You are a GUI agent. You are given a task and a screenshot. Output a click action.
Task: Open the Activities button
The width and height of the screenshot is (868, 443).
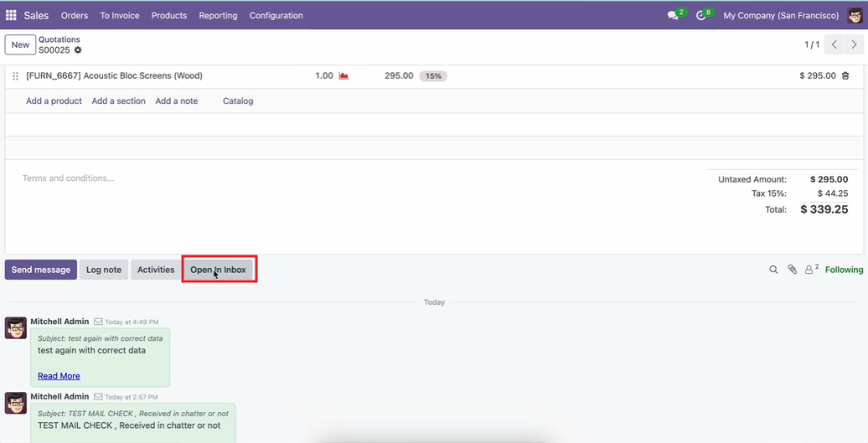click(x=156, y=270)
